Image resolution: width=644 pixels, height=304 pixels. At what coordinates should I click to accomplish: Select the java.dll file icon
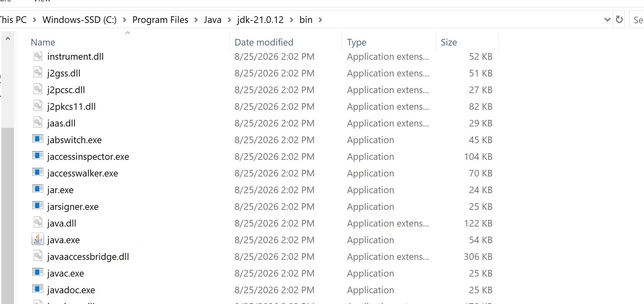click(x=38, y=223)
